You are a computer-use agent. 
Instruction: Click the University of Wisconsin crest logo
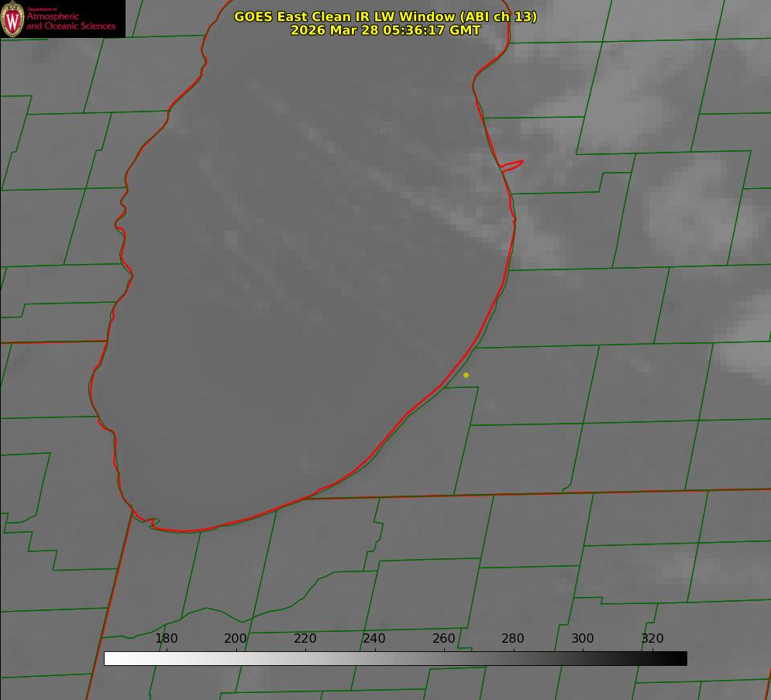pos(12,19)
